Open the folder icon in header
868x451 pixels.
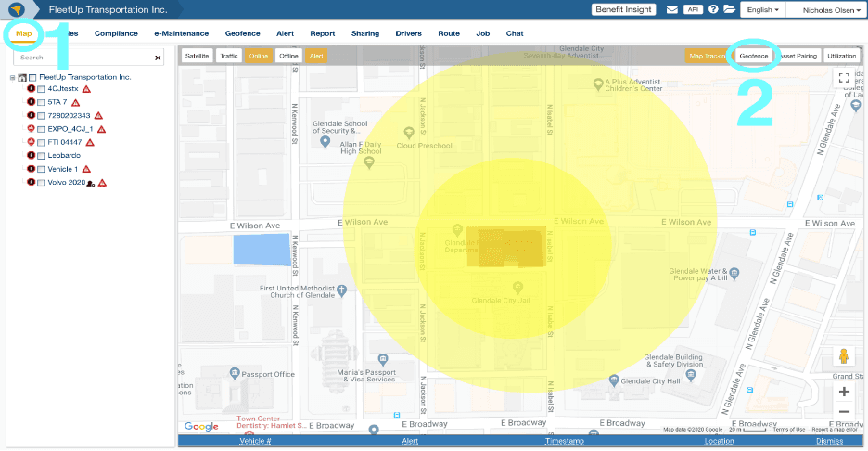pos(730,9)
